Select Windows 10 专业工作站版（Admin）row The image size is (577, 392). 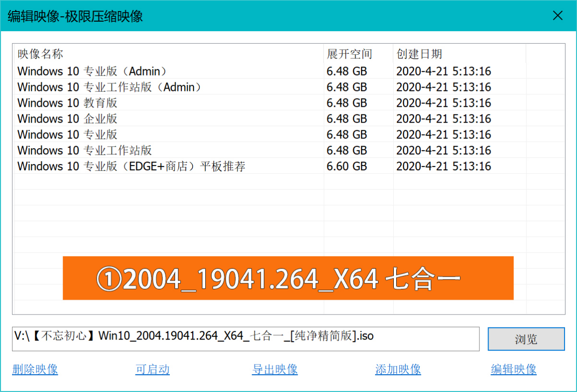[109, 88]
